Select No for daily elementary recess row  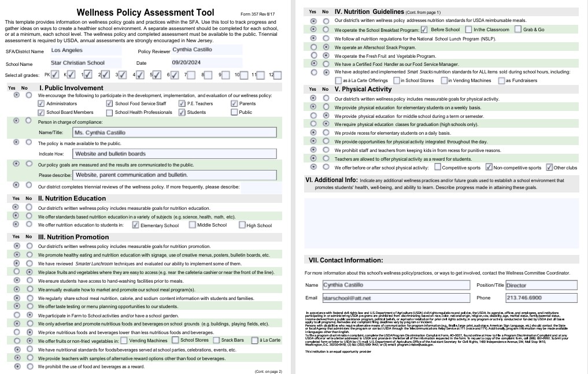326,133
